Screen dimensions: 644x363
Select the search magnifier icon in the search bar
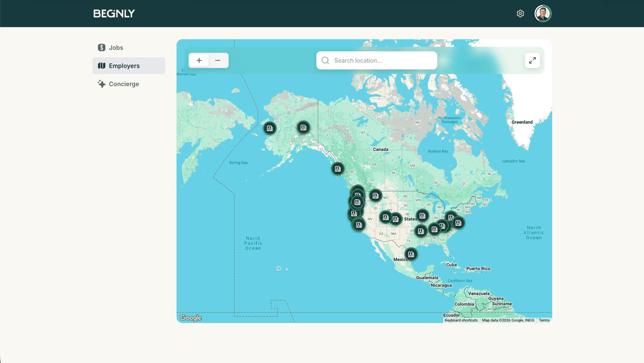click(x=325, y=60)
